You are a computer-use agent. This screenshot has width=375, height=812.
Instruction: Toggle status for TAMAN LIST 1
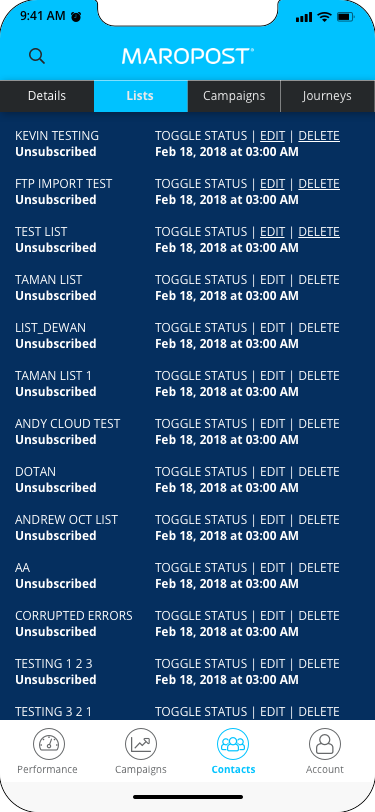coord(201,375)
